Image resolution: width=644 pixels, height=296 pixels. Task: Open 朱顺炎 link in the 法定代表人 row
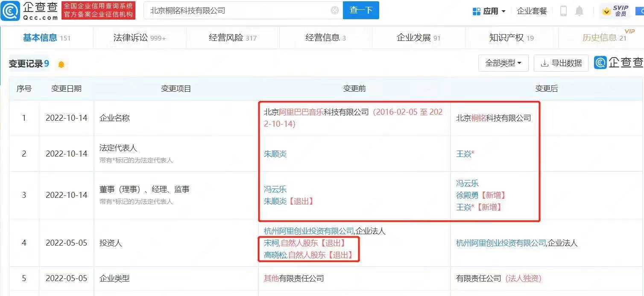tap(275, 154)
